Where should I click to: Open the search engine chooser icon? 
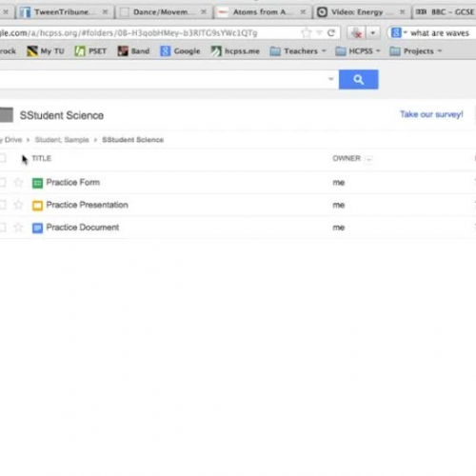pyautogui.click(x=399, y=32)
